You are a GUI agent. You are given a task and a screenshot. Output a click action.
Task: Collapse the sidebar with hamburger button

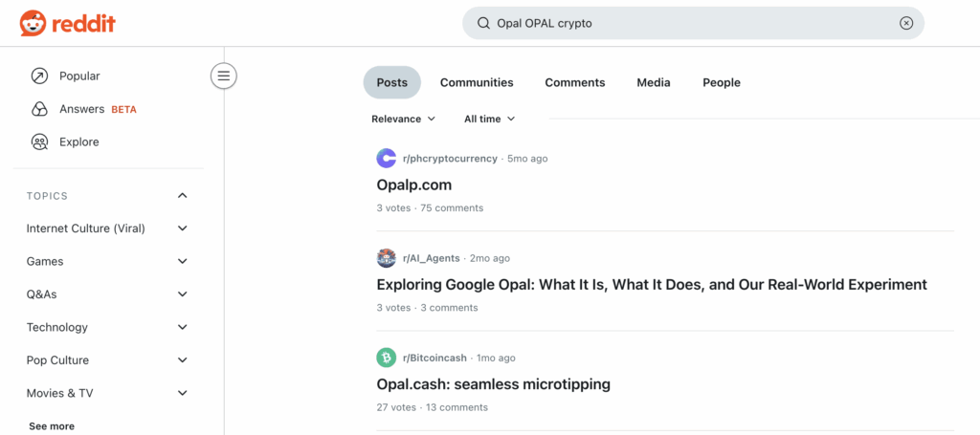(224, 76)
